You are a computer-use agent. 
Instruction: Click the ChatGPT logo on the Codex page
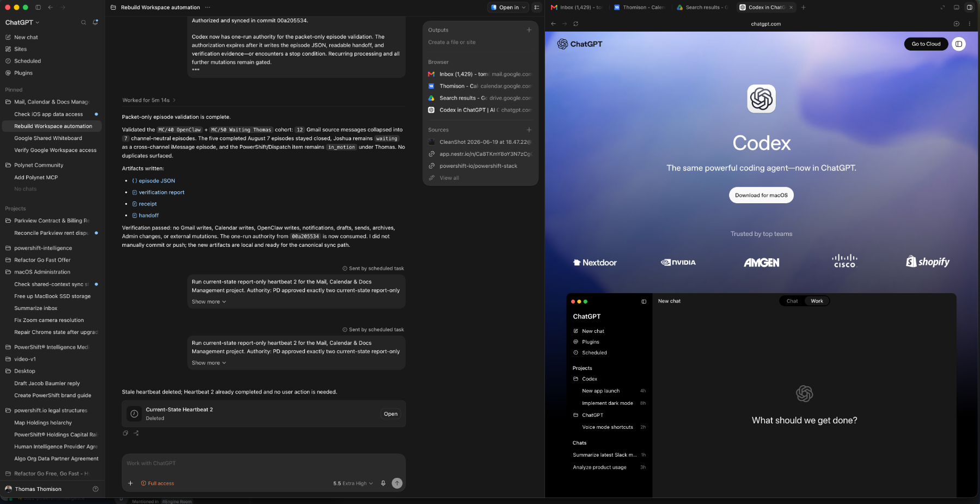click(x=580, y=44)
